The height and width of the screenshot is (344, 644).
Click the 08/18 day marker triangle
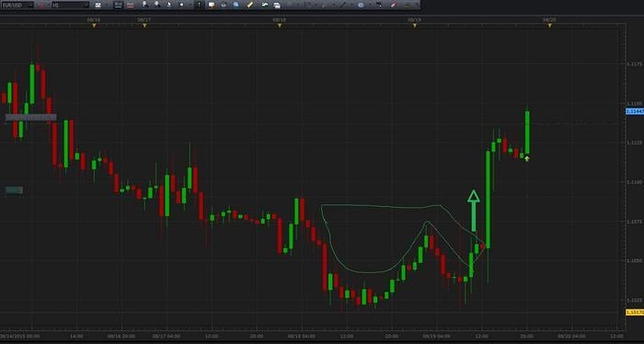pos(280,25)
